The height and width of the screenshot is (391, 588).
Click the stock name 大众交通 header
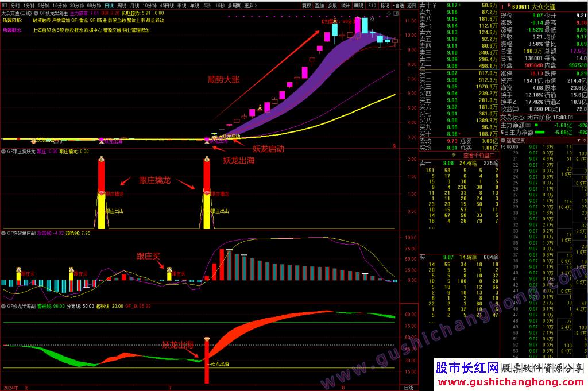[543, 7]
